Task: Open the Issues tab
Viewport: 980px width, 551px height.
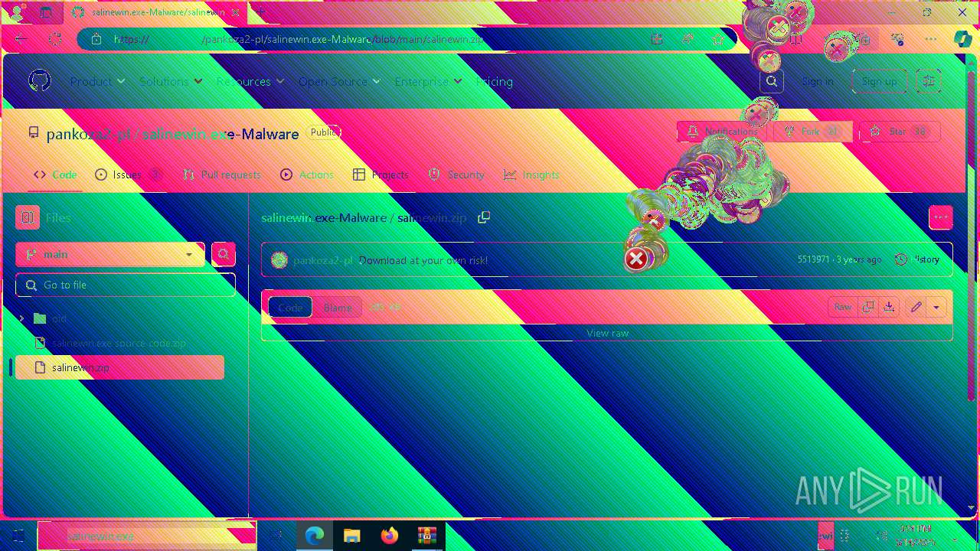Action: click(129, 174)
